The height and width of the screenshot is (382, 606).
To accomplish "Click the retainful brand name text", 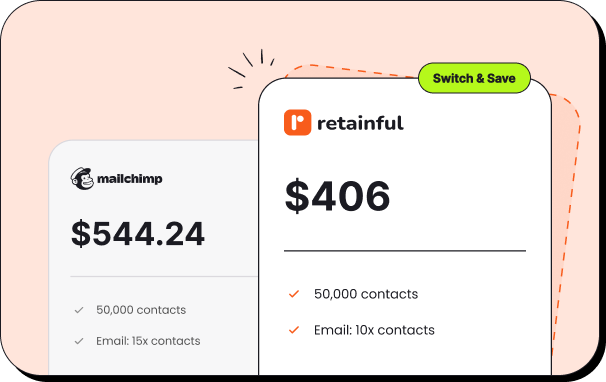I will click(x=360, y=123).
